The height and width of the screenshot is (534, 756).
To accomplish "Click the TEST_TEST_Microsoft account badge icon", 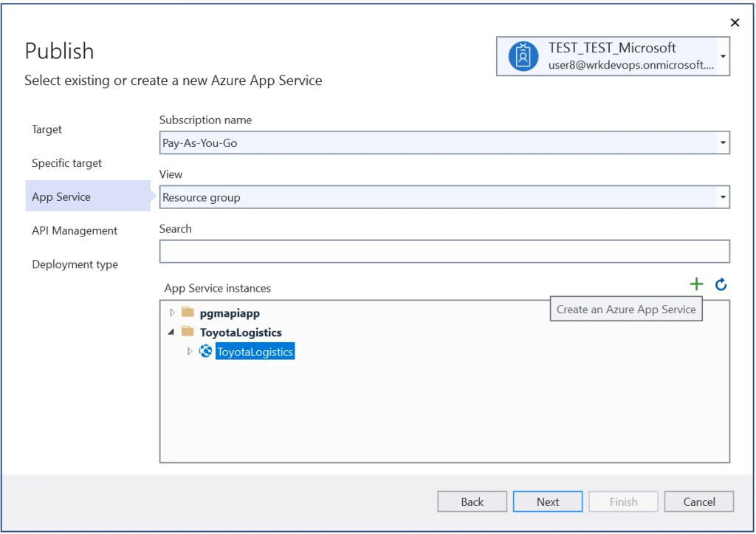I will click(x=523, y=55).
